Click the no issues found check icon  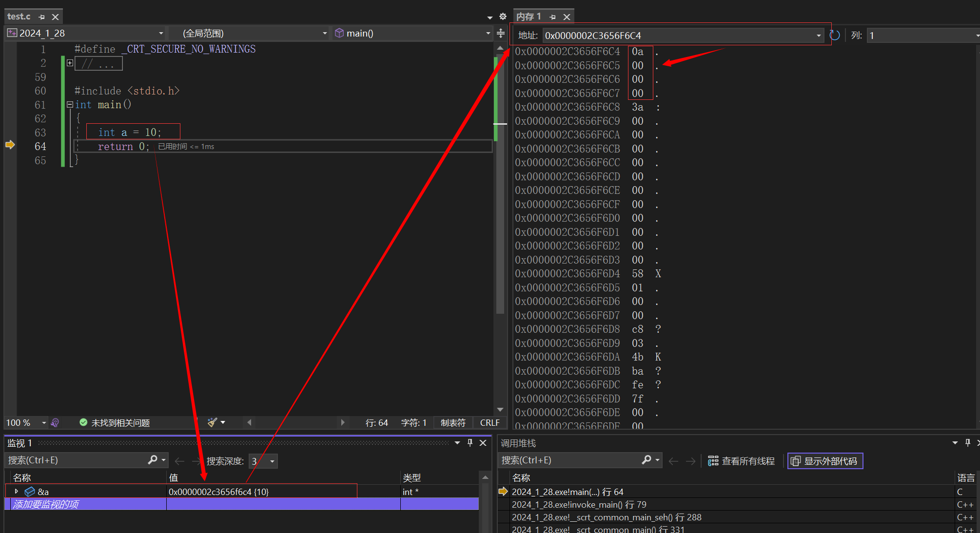[83, 422]
